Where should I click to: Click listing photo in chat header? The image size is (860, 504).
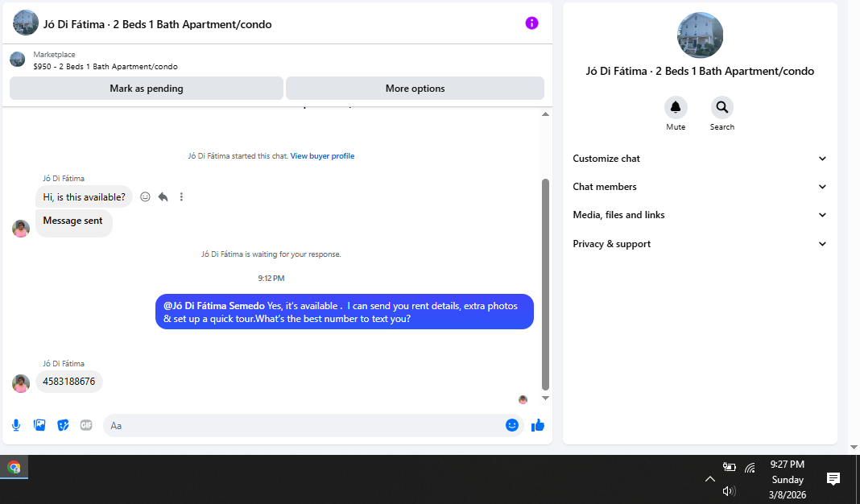tap(25, 23)
